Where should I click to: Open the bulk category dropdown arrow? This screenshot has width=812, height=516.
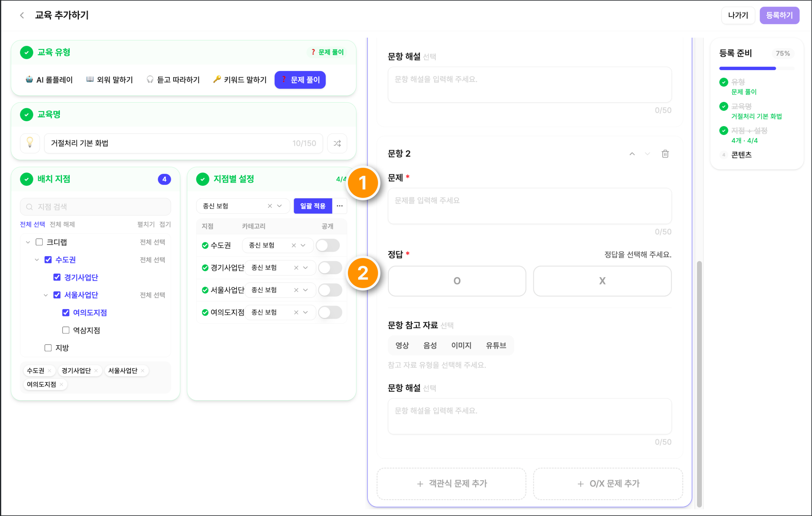(x=280, y=206)
